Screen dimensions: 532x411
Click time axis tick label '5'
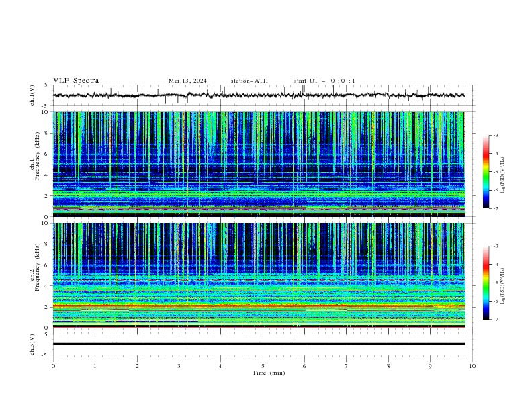pos(263,366)
